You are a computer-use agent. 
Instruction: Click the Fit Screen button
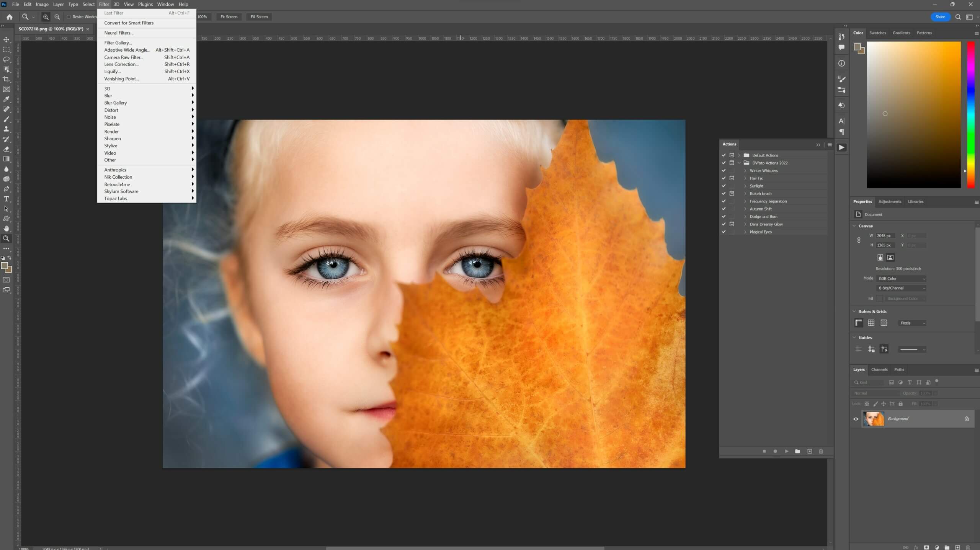[x=229, y=17]
